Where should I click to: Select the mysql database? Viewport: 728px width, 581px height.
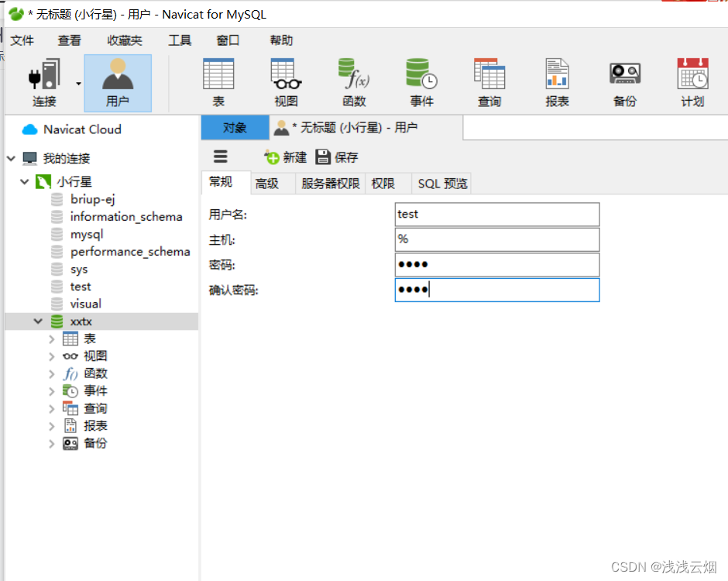coord(87,235)
